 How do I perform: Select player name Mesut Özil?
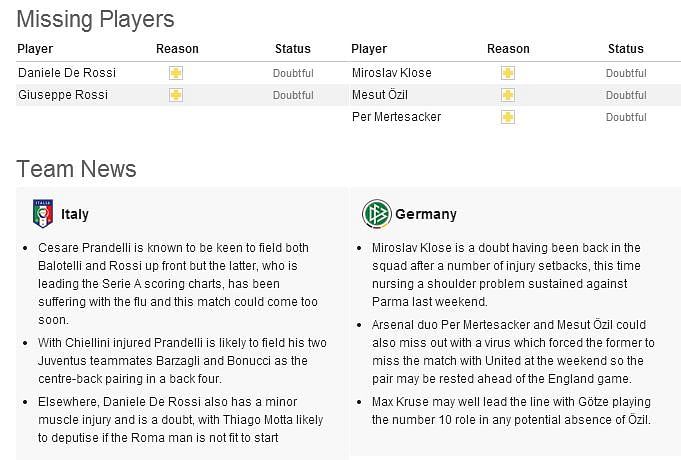pos(380,94)
